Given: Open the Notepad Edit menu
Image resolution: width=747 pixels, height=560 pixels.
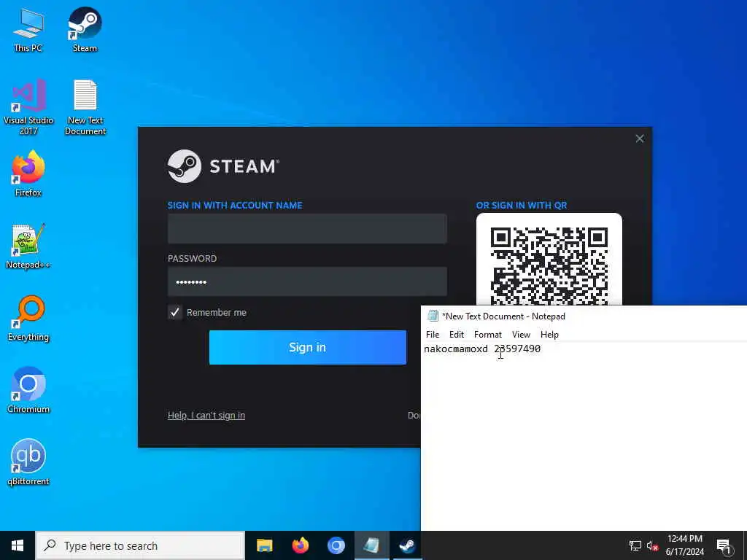Looking at the screenshot, I should [x=457, y=334].
